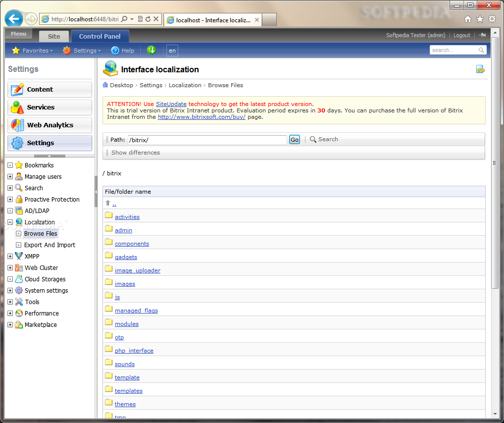Open the SiteUpdate link

(171, 104)
